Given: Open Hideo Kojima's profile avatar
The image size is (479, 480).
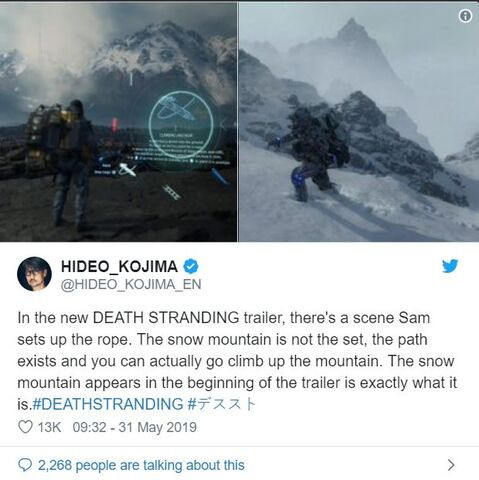Looking at the screenshot, I should coord(34,274).
